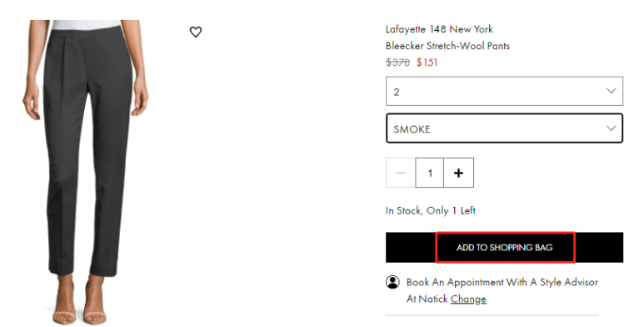
Task: Click the In Stock, Only 1 Left message
Action: click(x=431, y=210)
